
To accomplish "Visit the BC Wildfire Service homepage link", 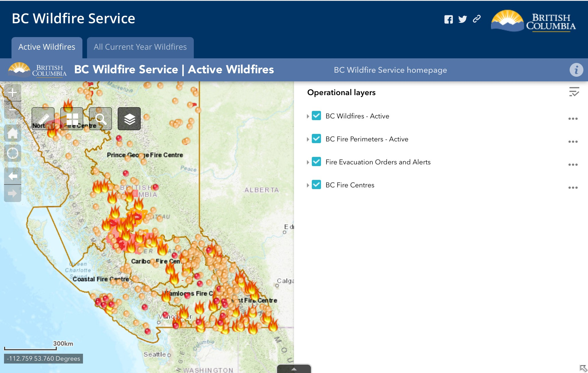I will click(390, 70).
